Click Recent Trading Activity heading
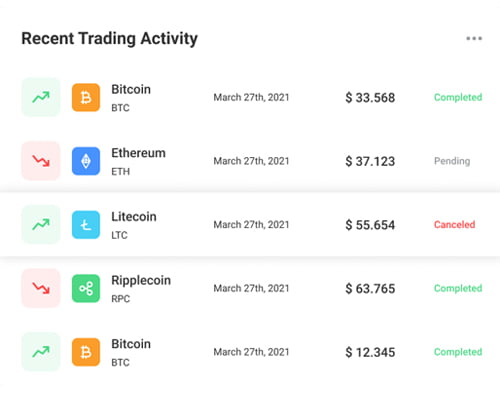 [110, 39]
